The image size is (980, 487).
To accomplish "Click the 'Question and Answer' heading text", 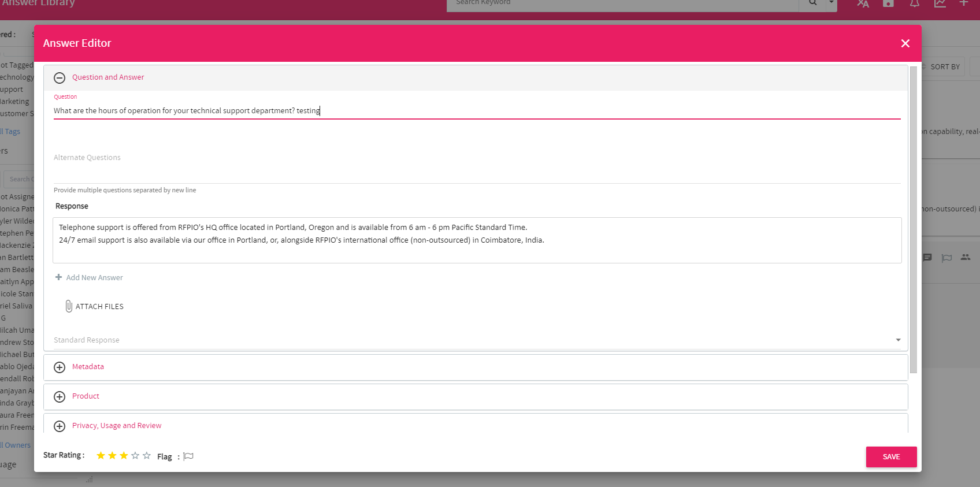I will click(108, 77).
